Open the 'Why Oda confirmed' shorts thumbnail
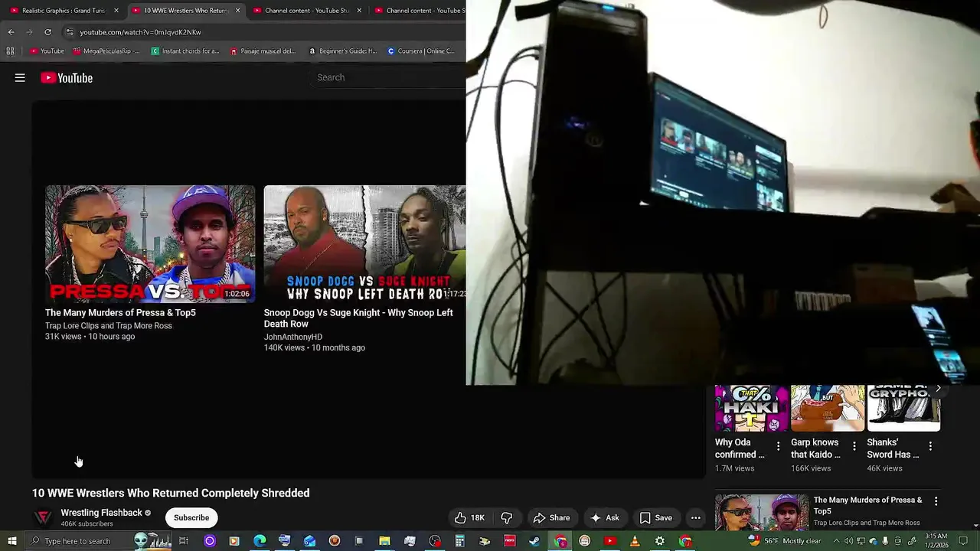This screenshot has height=551, width=980. tap(751, 409)
